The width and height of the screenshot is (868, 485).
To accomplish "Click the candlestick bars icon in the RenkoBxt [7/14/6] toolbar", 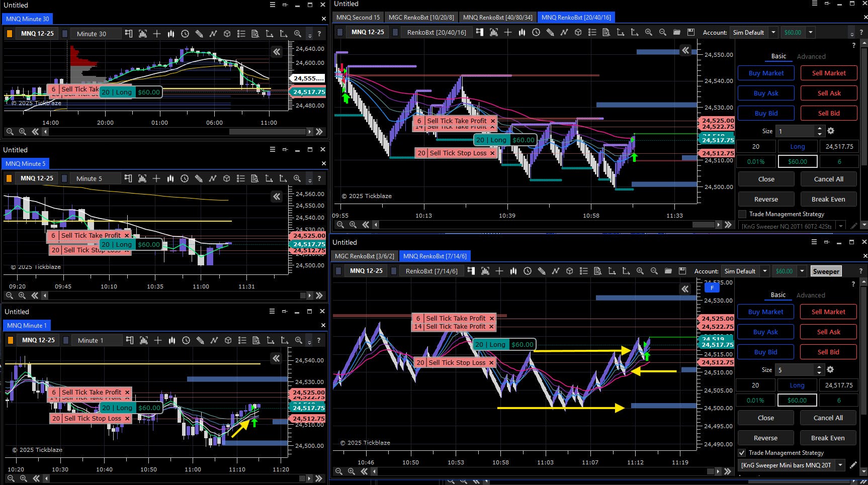I will click(513, 271).
